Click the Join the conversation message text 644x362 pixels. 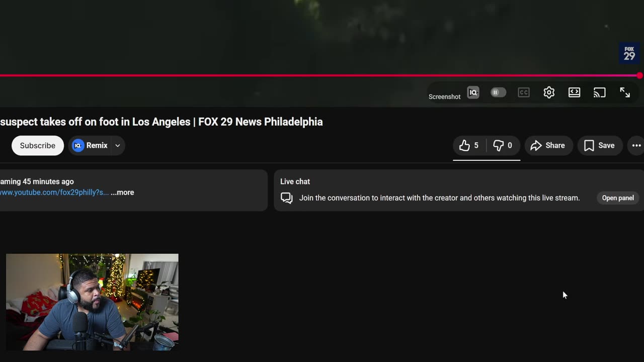pyautogui.click(x=439, y=198)
